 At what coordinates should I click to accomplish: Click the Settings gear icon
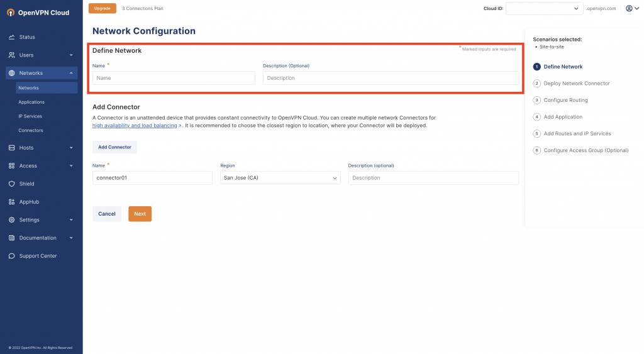point(11,220)
